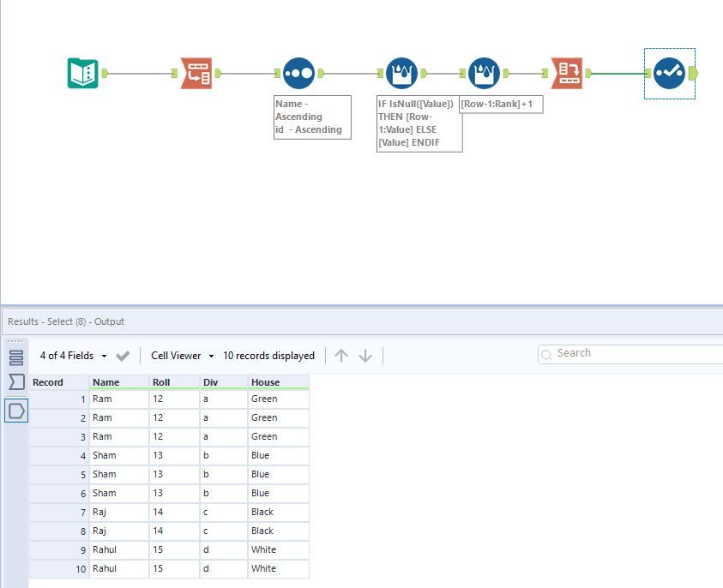Show the messages view in Results
723x588 pixels.
(16, 357)
